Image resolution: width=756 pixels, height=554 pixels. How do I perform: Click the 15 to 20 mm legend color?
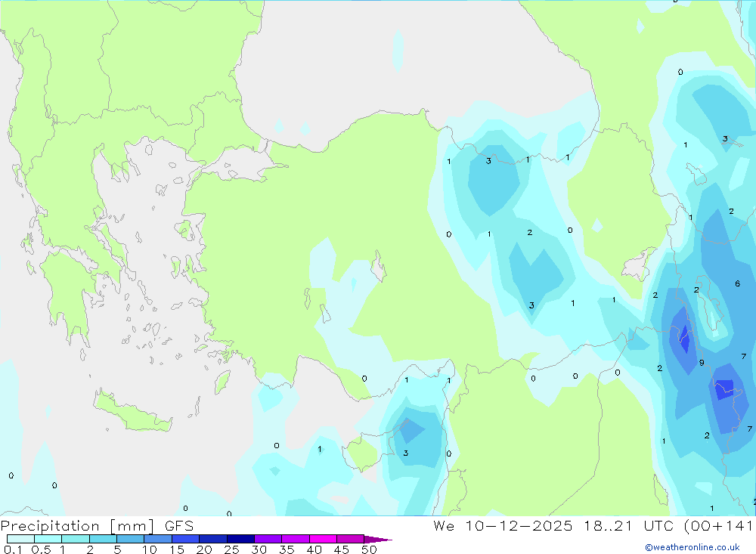tap(186, 539)
